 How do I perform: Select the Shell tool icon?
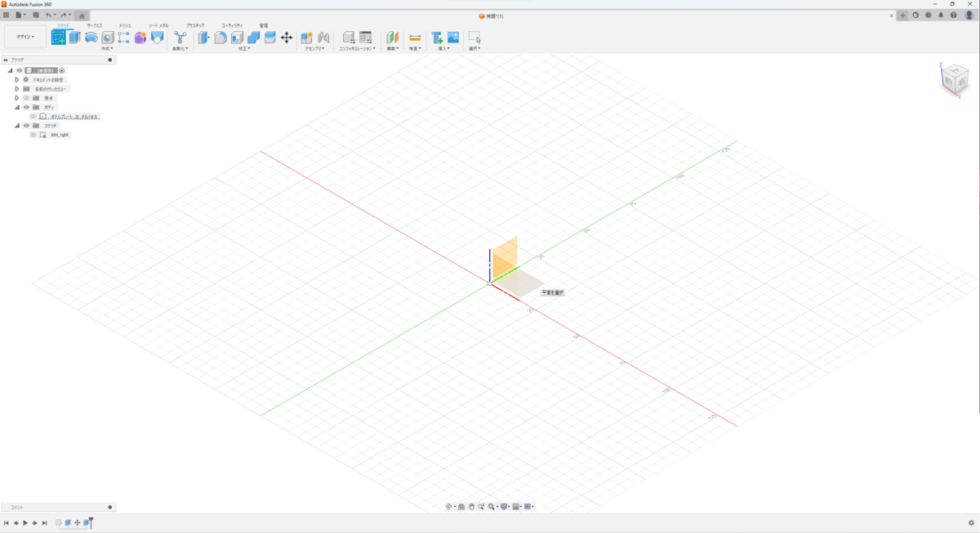237,38
